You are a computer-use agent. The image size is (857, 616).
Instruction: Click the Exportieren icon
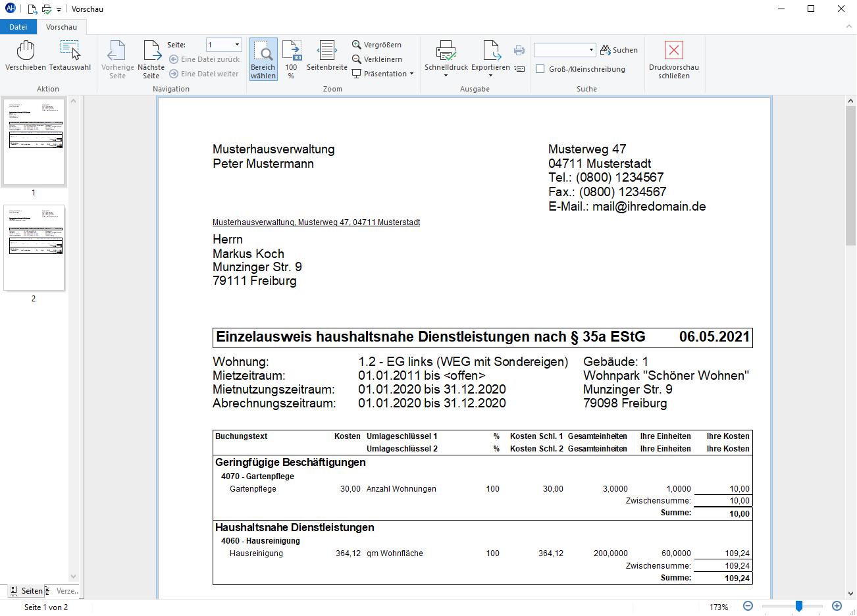tap(491, 51)
